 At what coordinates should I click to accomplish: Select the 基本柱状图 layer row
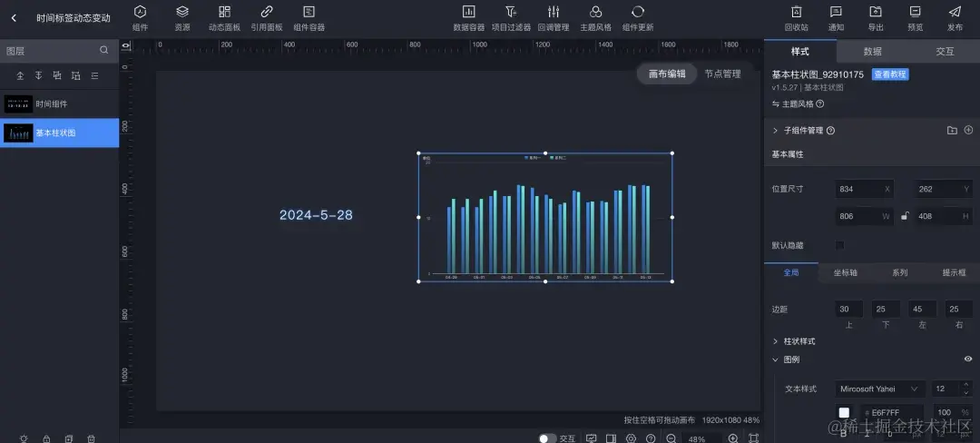pyautogui.click(x=59, y=133)
